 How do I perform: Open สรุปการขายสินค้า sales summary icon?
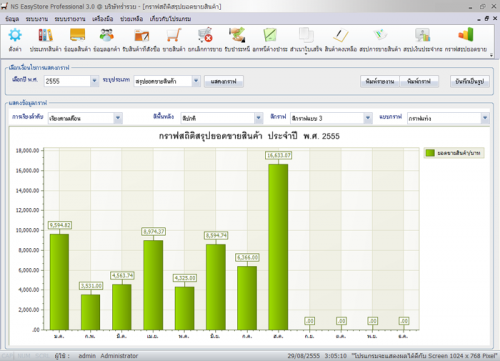[380, 35]
